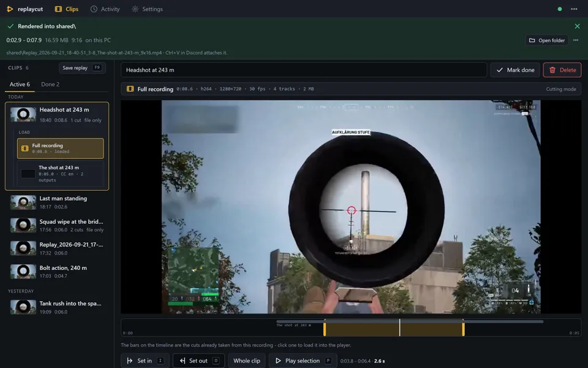Click the Whole clip button
The width and height of the screenshot is (588, 368).
tap(247, 361)
